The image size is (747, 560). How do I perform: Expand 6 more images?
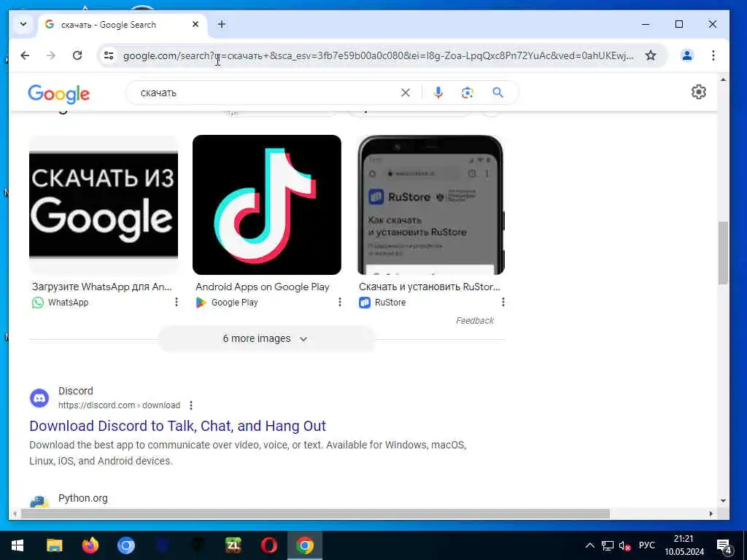pos(266,338)
